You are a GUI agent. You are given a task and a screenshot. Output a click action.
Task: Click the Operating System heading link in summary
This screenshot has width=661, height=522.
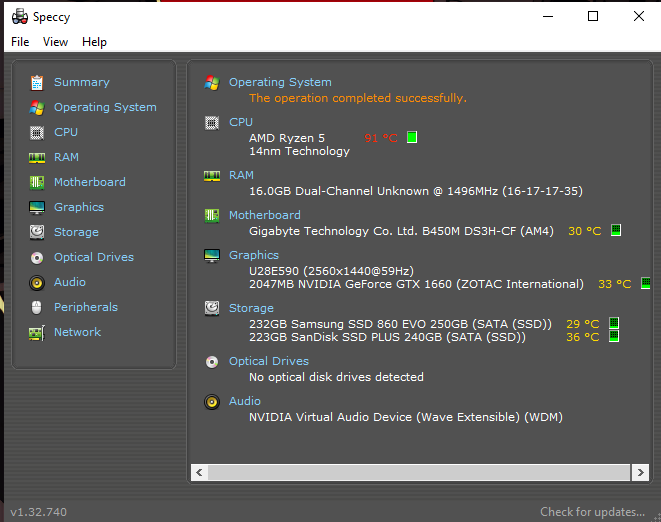(280, 82)
